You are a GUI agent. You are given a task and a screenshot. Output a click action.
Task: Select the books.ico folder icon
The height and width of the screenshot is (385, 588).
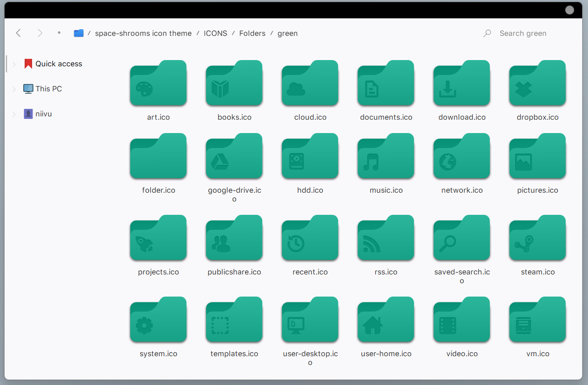(x=234, y=83)
